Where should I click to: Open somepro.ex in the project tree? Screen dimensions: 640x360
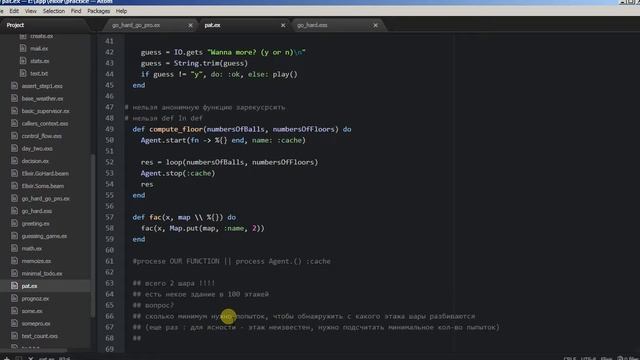[36, 324]
